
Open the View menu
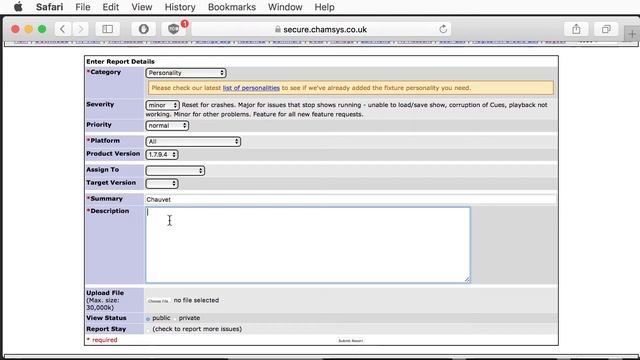point(142,7)
